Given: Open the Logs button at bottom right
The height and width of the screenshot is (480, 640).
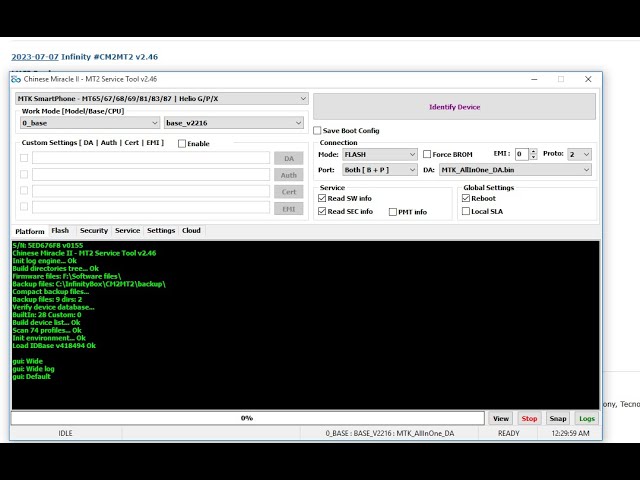Looking at the screenshot, I should tap(586, 418).
